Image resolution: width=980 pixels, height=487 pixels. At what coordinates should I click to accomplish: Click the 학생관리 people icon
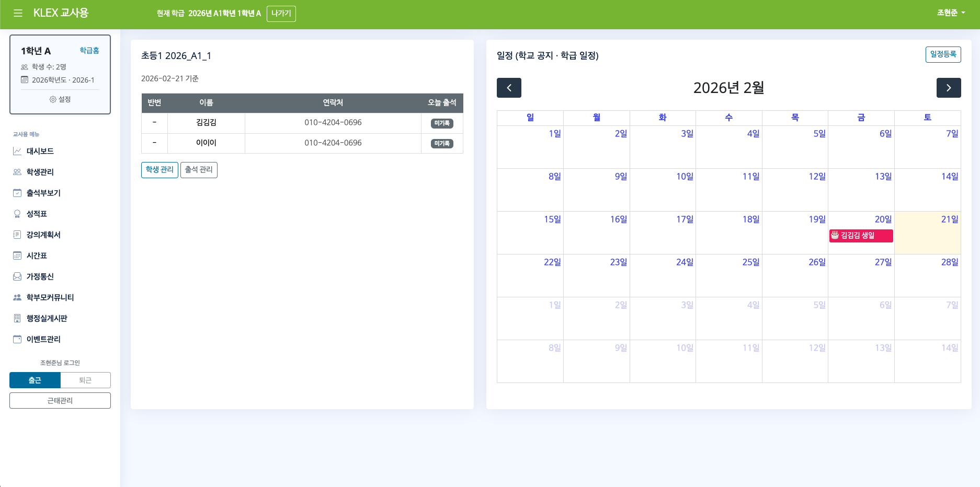tap(17, 172)
